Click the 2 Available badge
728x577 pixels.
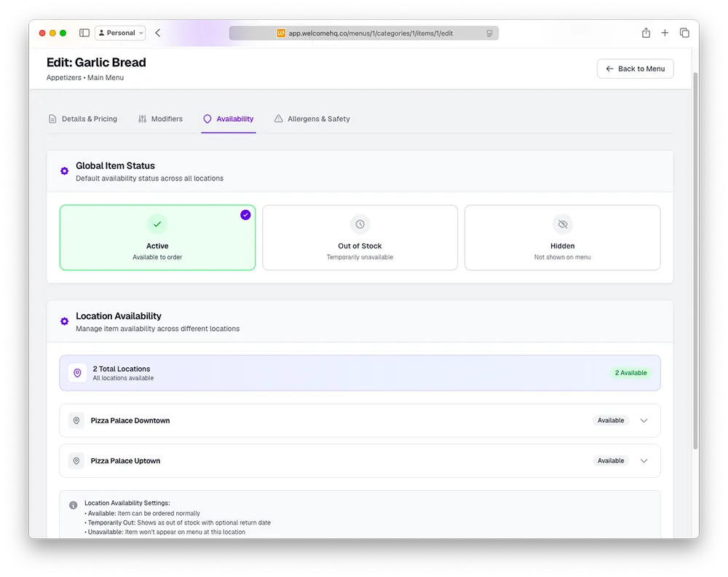point(630,373)
